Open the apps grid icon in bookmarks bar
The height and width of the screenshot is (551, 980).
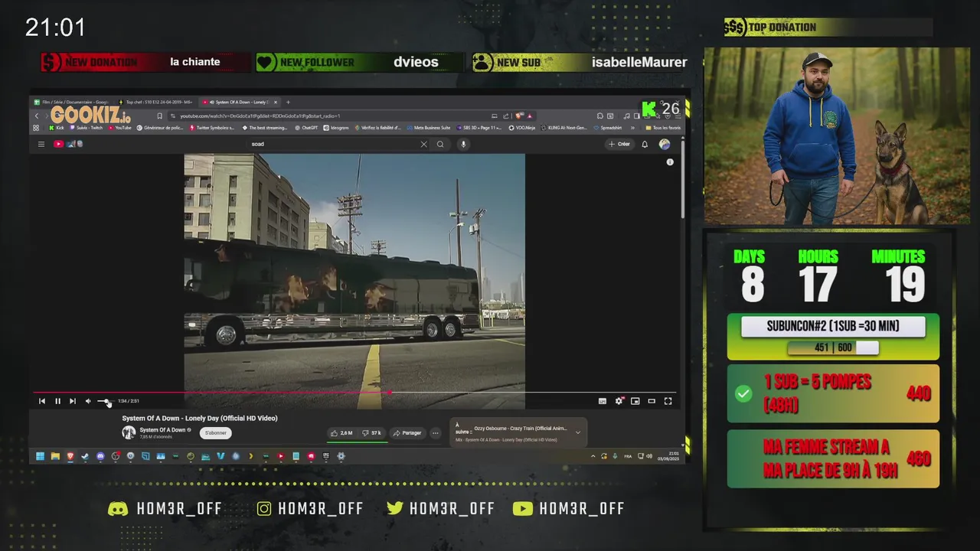pyautogui.click(x=36, y=128)
